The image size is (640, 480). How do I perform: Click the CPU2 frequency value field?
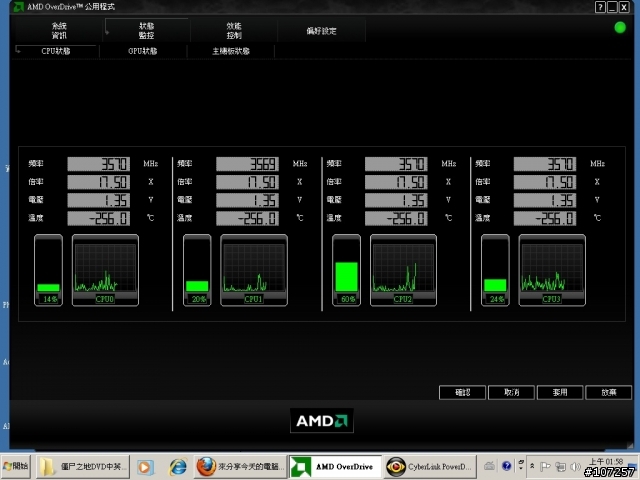tap(396, 164)
